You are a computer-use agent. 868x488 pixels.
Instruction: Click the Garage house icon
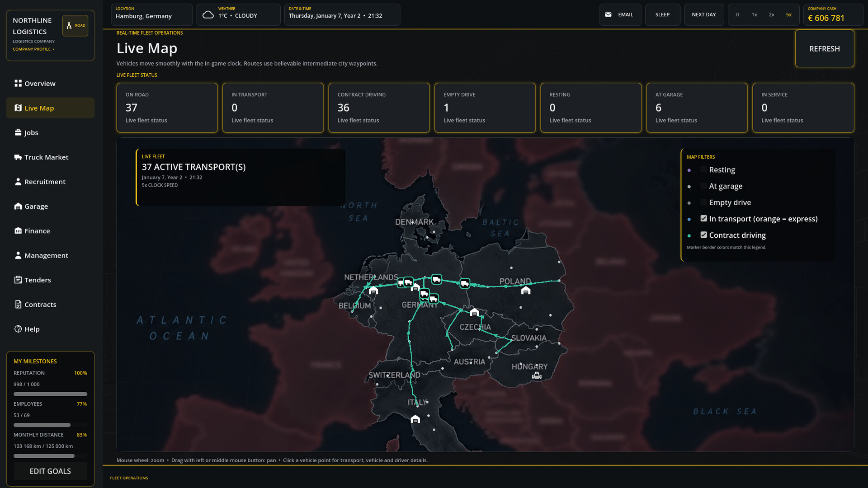pyautogui.click(x=18, y=206)
